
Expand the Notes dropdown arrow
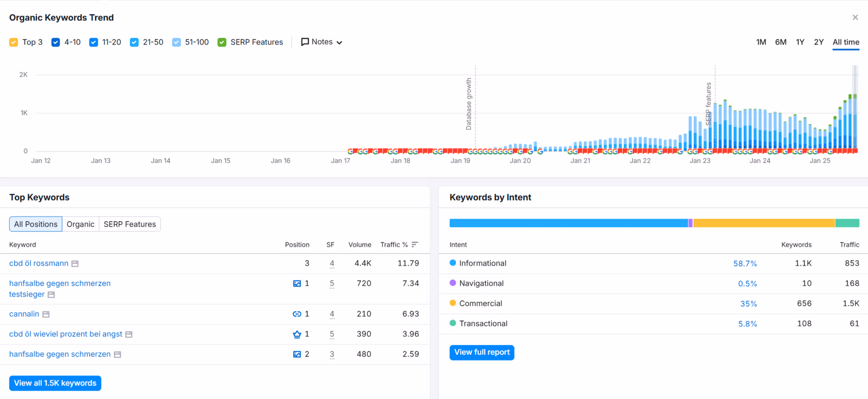click(340, 42)
